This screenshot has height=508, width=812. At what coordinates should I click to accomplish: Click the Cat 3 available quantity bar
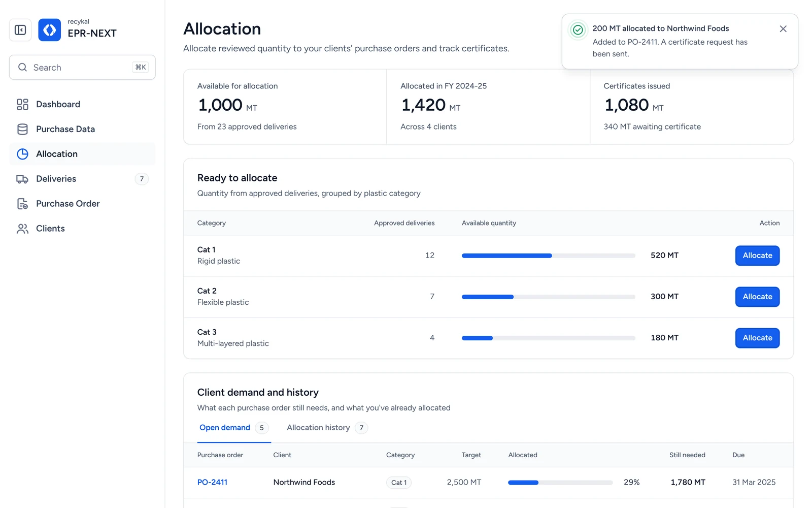click(549, 338)
